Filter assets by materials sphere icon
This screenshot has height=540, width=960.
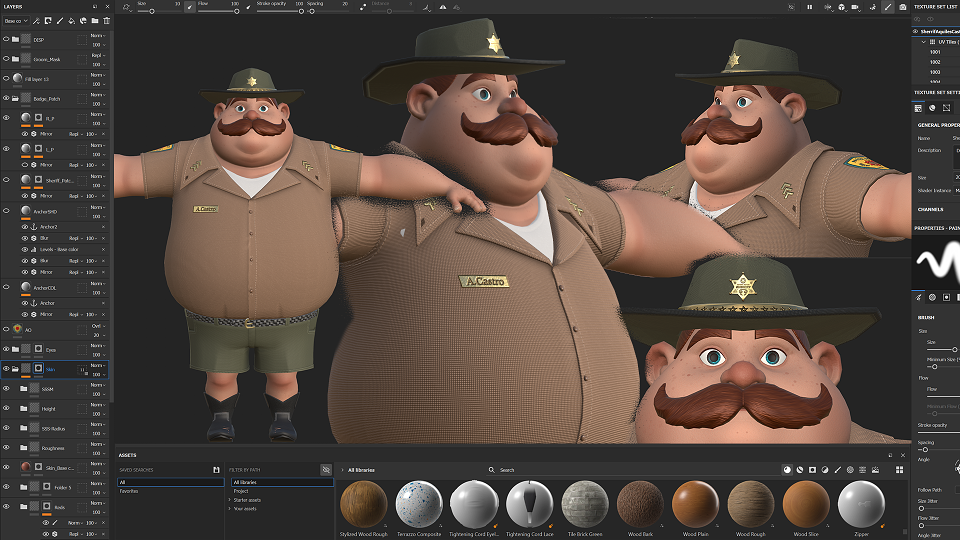[x=787, y=470]
